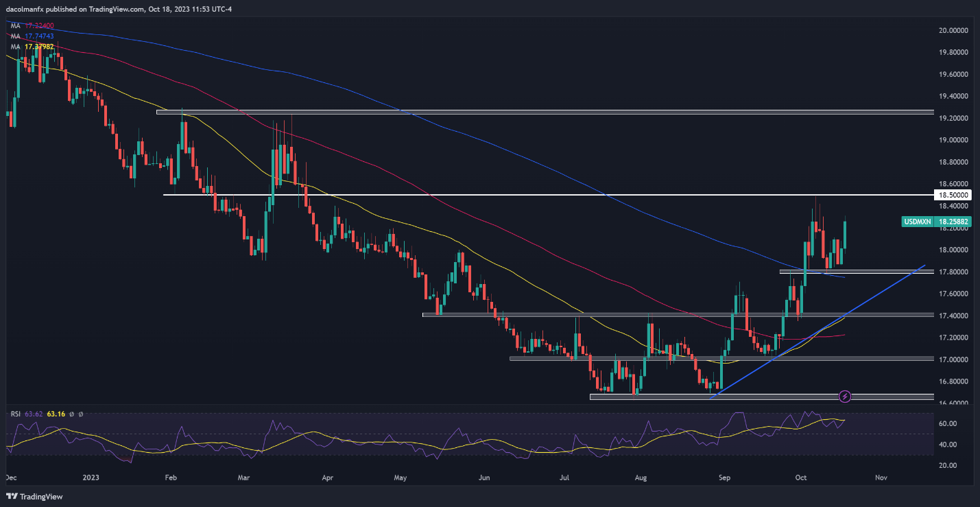The image size is (980, 507).
Task: Click the 17.80000 price axis label
Action: click(955, 272)
